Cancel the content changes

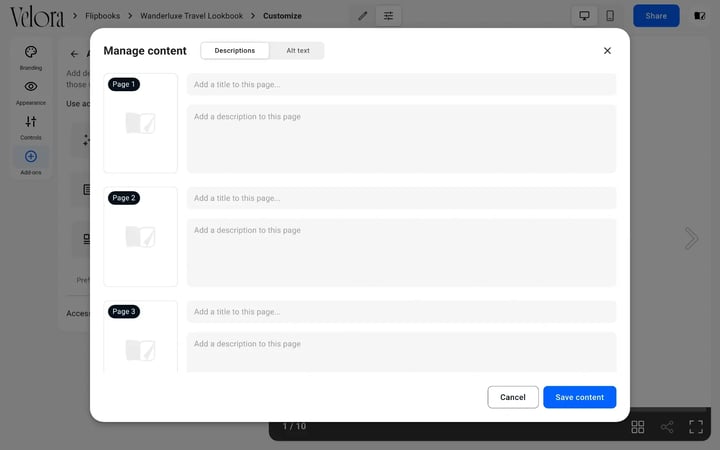pyautogui.click(x=512, y=397)
